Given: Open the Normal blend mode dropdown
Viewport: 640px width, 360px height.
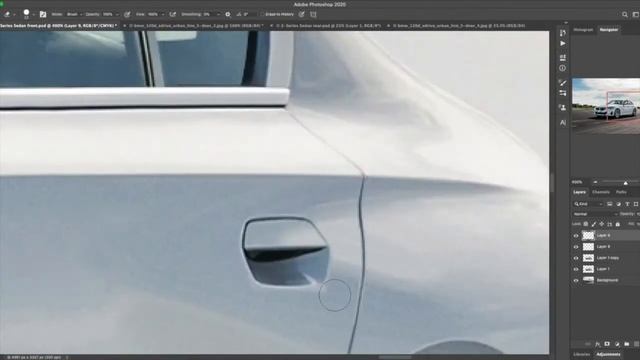Looking at the screenshot, I should tap(595, 214).
